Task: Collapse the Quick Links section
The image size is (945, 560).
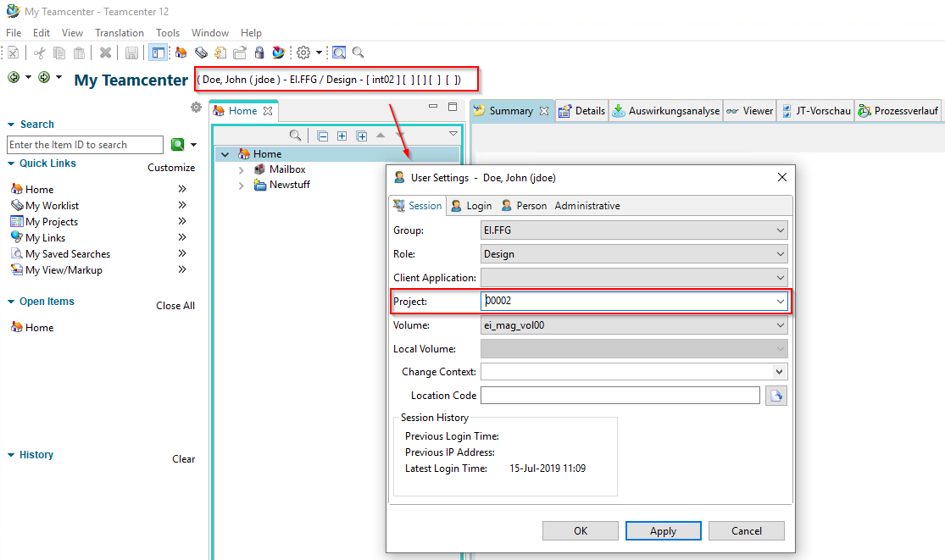Action: pyautogui.click(x=12, y=164)
